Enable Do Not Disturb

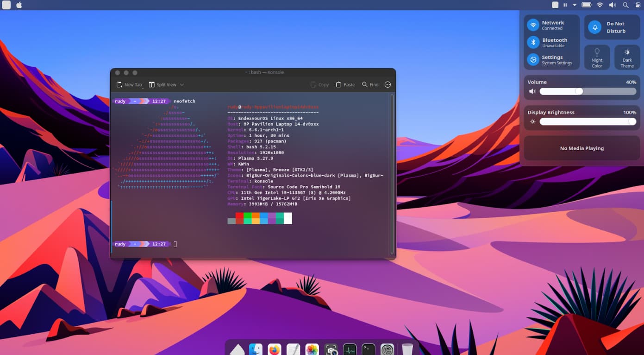click(x=595, y=27)
